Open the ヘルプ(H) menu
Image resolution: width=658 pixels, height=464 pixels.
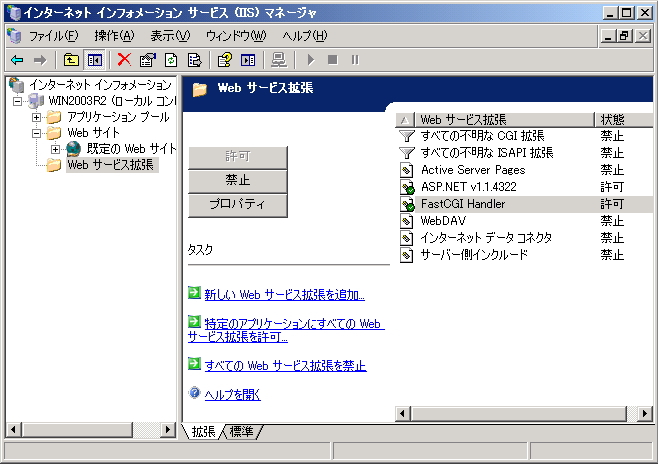pos(305,36)
